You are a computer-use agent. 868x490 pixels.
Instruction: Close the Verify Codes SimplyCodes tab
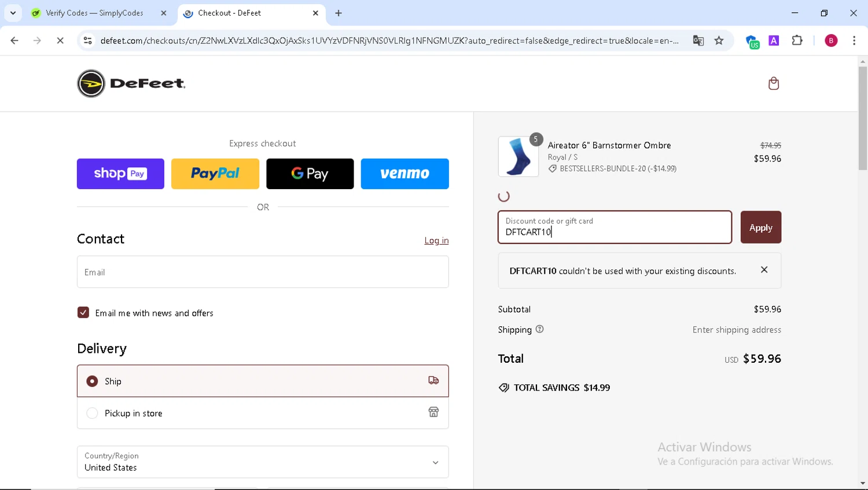(x=164, y=13)
